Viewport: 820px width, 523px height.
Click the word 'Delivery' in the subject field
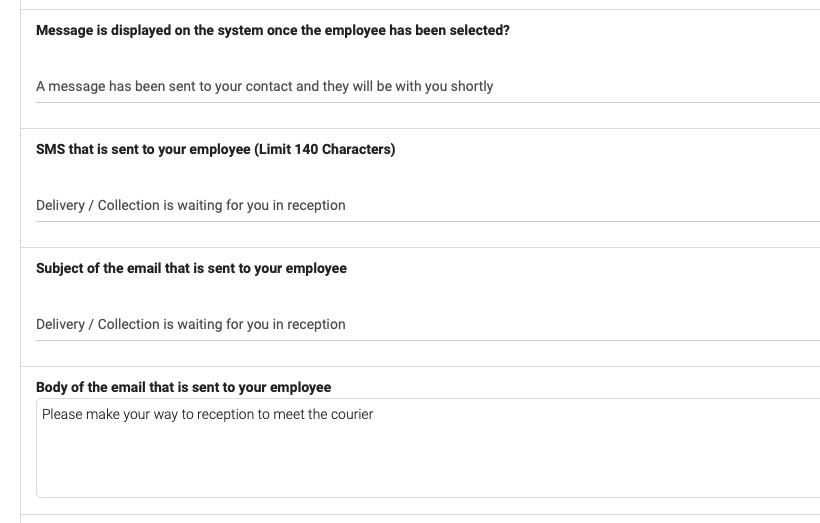[60, 324]
